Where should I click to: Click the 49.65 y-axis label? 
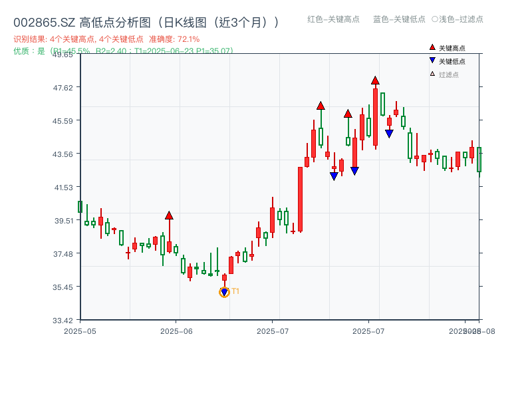click(x=62, y=56)
